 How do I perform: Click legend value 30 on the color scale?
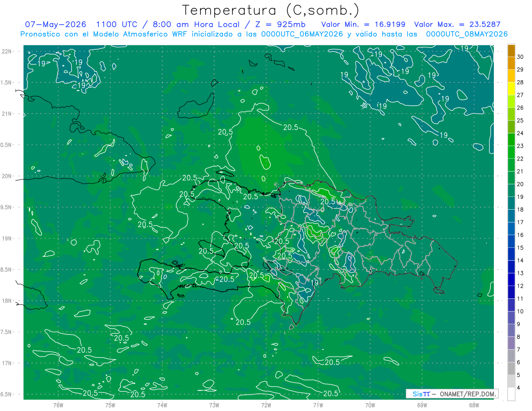pyautogui.click(x=520, y=57)
